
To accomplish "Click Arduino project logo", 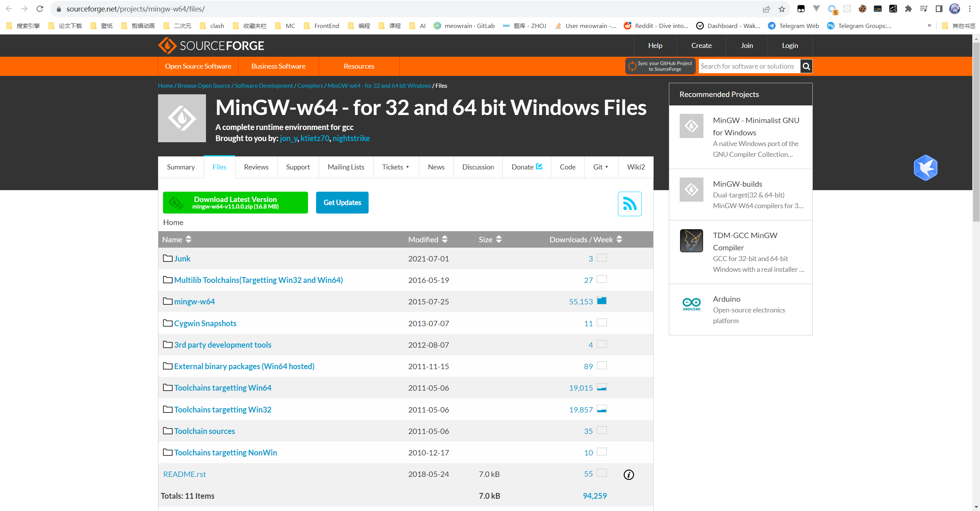I will pos(691,304).
